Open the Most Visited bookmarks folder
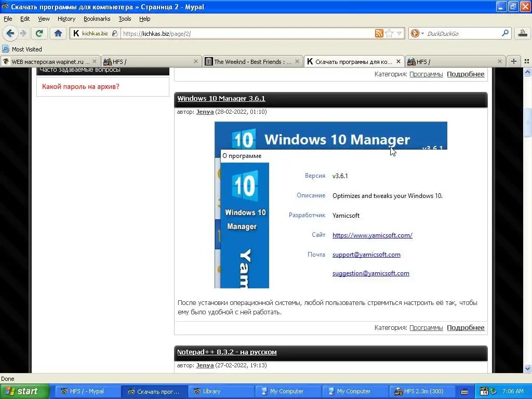The image size is (532, 399). pos(22,49)
